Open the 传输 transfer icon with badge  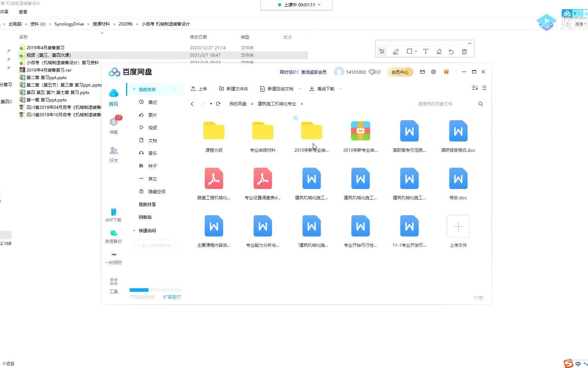[x=114, y=122]
